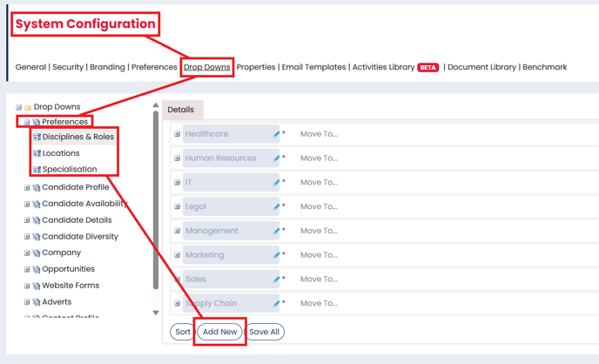599x364 pixels.
Task: Click the tree panel scrollbar thumb
Action: (156, 200)
